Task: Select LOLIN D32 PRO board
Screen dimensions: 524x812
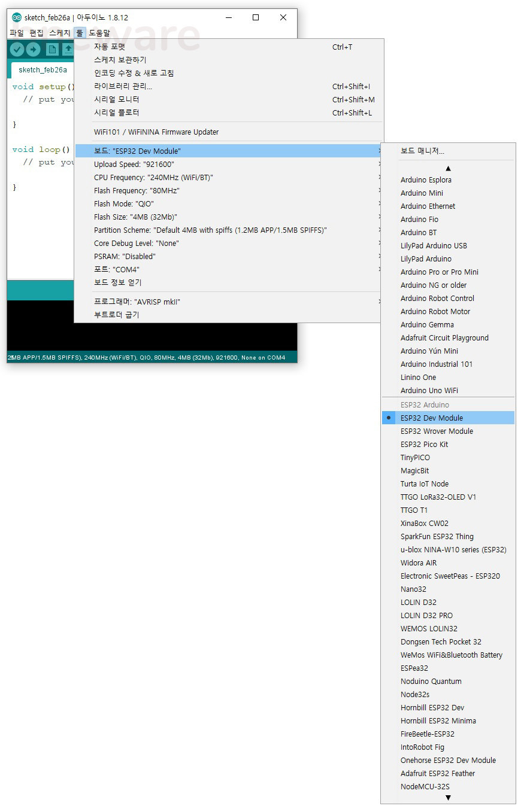Action: coord(448,615)
